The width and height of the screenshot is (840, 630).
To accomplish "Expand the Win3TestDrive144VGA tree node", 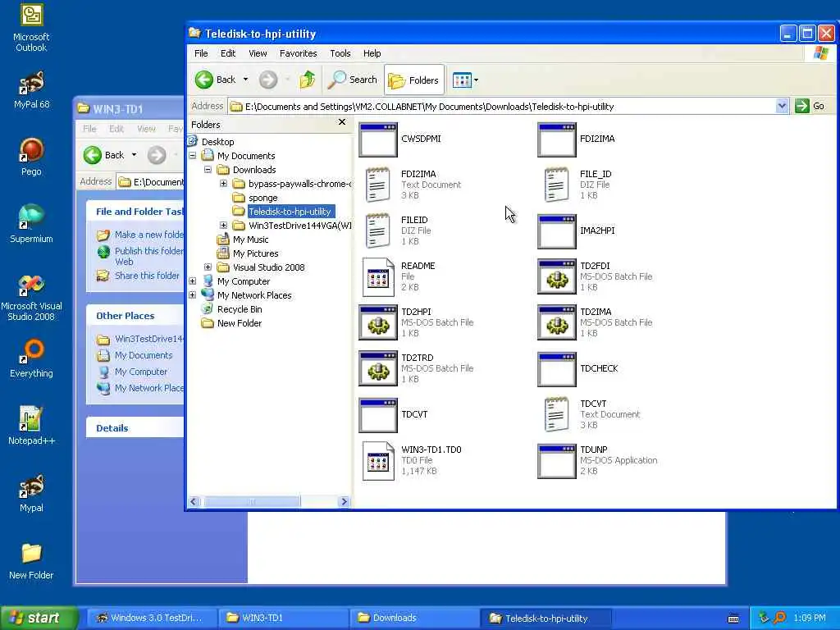I will [x=223, y=226].
